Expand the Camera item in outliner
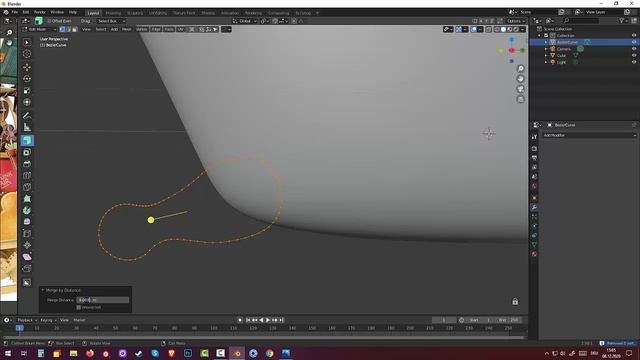 (x=546, y=49)
